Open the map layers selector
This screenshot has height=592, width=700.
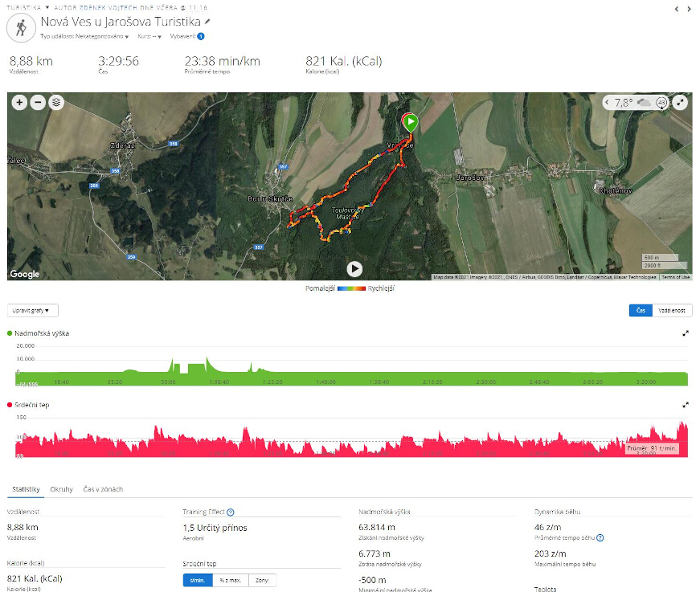click(56, 103)
